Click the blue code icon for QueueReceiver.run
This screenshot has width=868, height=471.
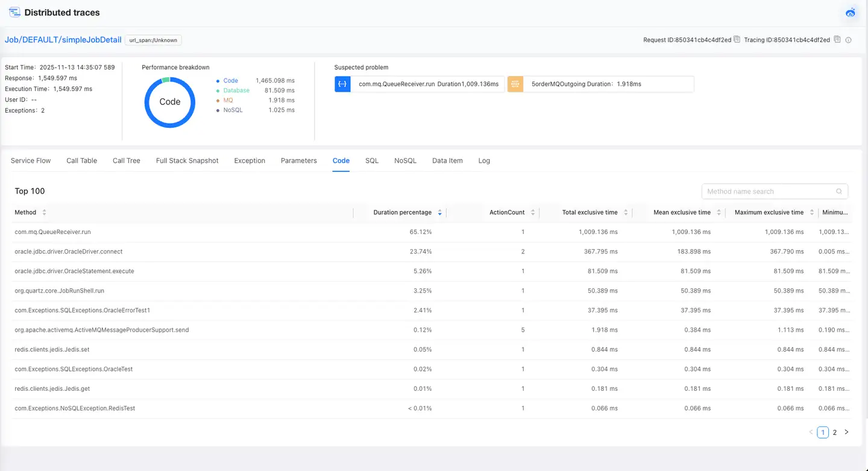point(342,84)
